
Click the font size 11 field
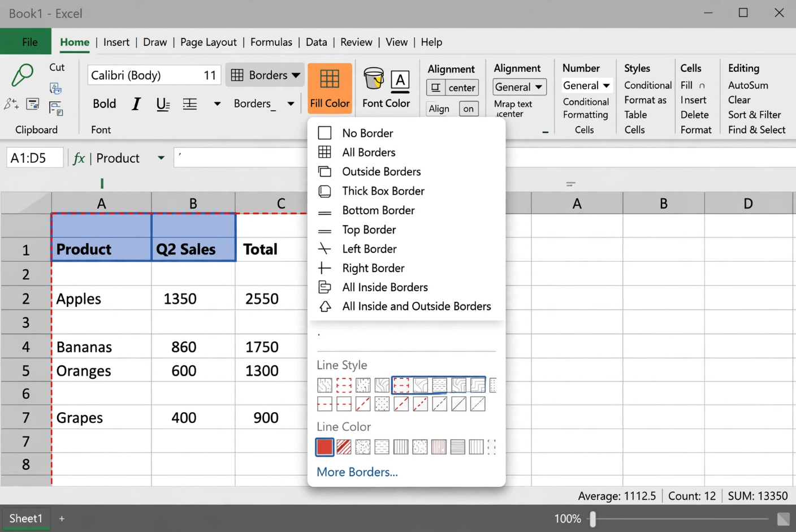[x=210, y=75]
